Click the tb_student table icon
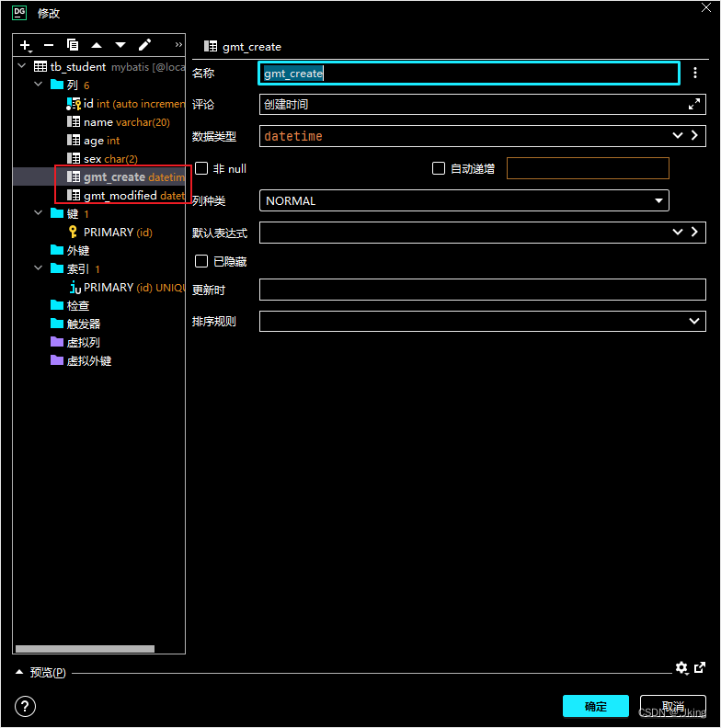The height and width of the screenshot is (728, 721). [40, 67]
